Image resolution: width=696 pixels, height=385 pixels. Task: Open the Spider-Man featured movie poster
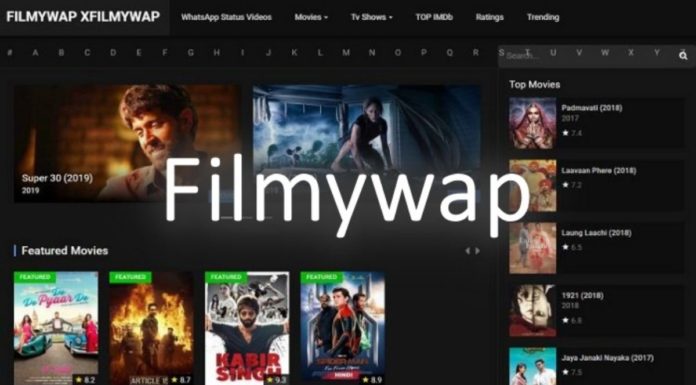pos(342,328)
